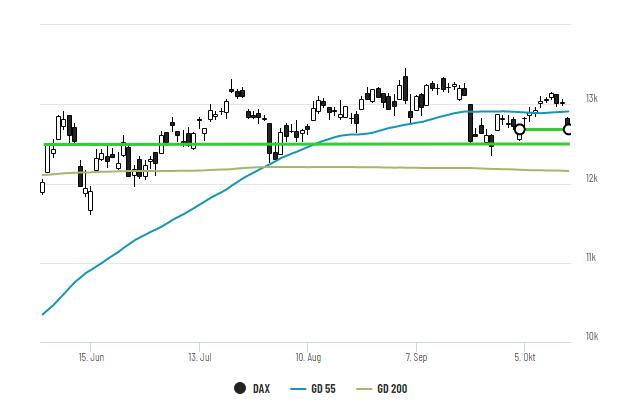The width and height of the screenshot is (626, 420).
Task: Click the blue GD 55 legend line
Action: click(300, 389)
